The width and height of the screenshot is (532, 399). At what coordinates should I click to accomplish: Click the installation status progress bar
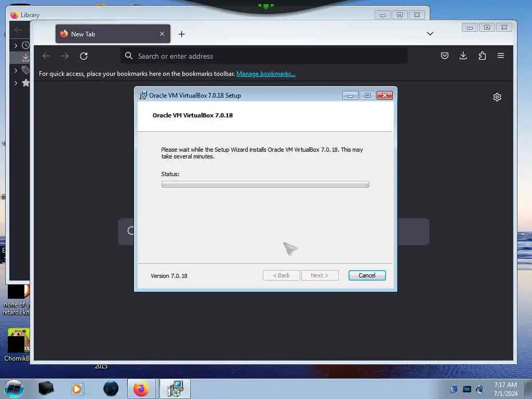(x=265, y=184)
